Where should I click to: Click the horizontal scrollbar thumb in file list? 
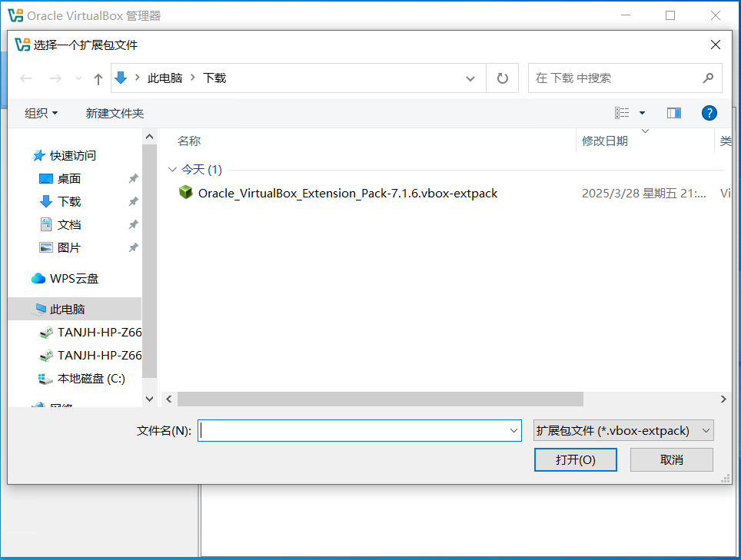click(x=380, y=399)
